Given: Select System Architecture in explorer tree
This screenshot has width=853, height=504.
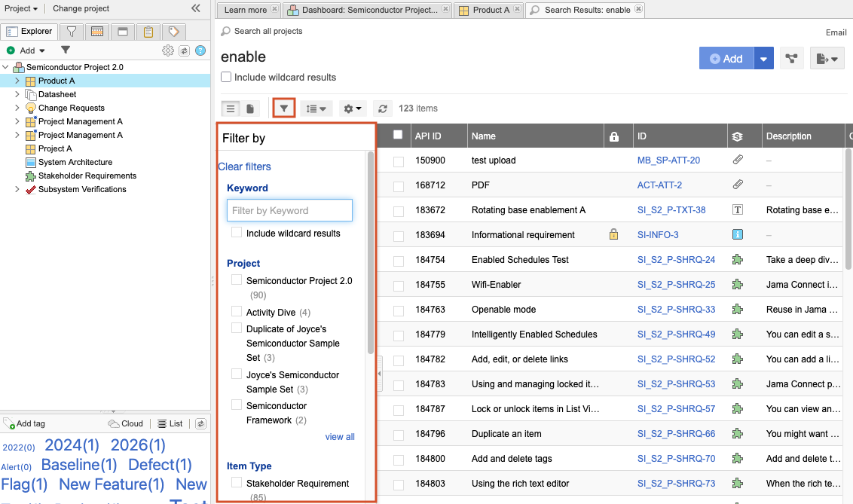Looking at the screenshot, I should click(75, 162).
